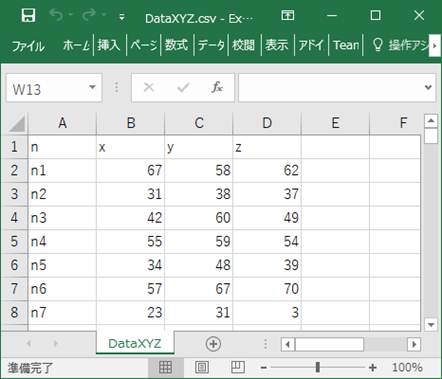Open the Name Box dropdown arrow
The width and height of the screenshot is (442, 379).
(92, 88)
